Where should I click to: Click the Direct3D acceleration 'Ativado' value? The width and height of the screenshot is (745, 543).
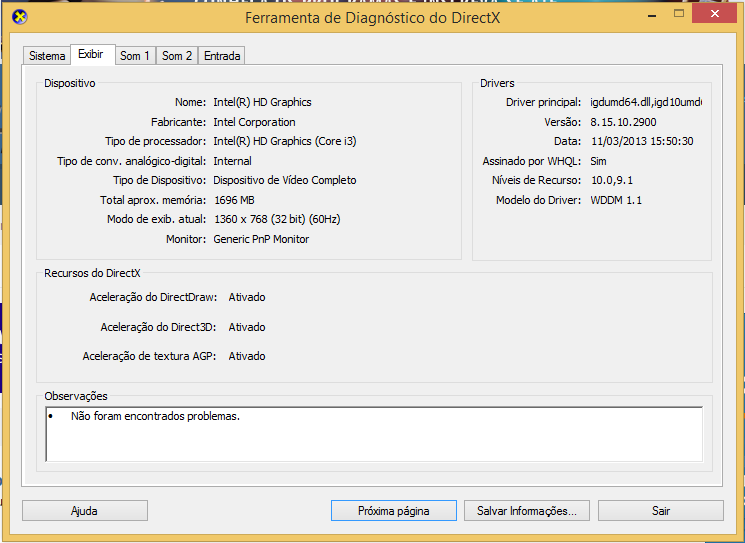tap(247, 327)
